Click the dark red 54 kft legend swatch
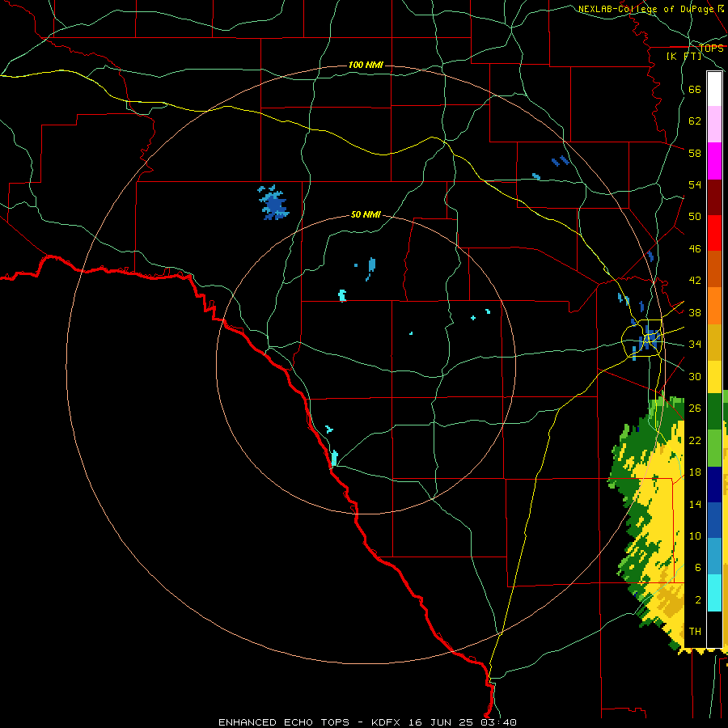The image size is (728, 728). coord(714,197)
